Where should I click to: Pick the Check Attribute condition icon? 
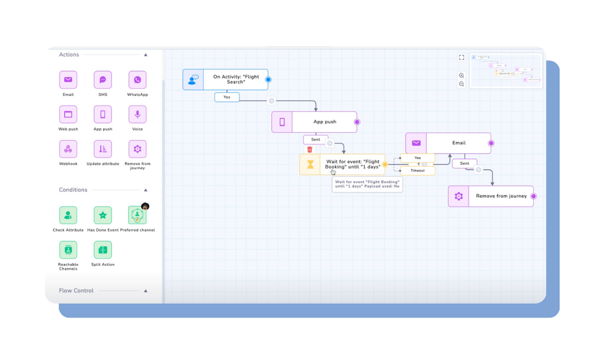point(68,216)
